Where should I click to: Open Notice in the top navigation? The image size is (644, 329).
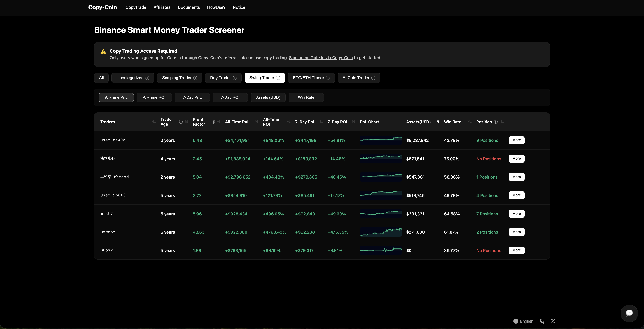[239, 7]
